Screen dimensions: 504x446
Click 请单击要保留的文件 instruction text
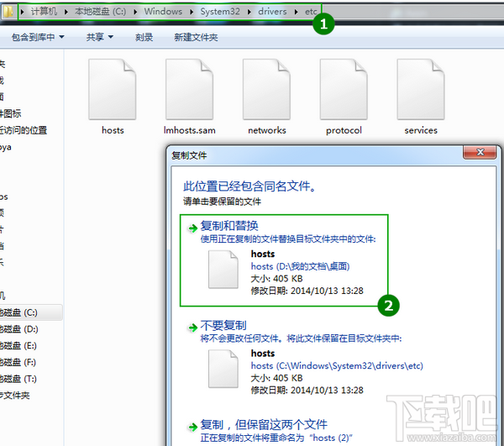pyautogui.click(x=222, y=202)
